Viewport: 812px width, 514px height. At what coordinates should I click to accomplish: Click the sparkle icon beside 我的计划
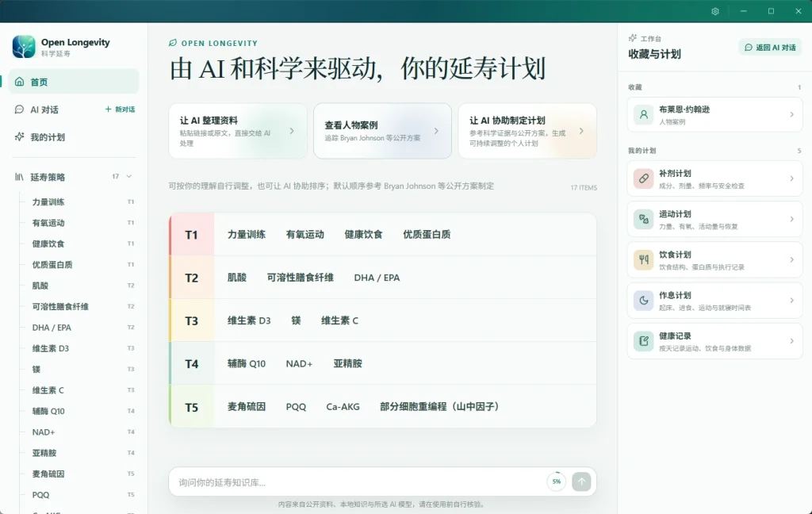19,136
